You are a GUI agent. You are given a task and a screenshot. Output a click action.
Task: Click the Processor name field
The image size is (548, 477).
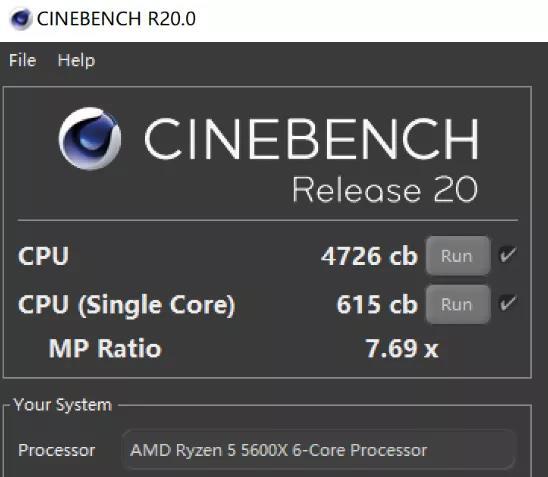[319, 450]
